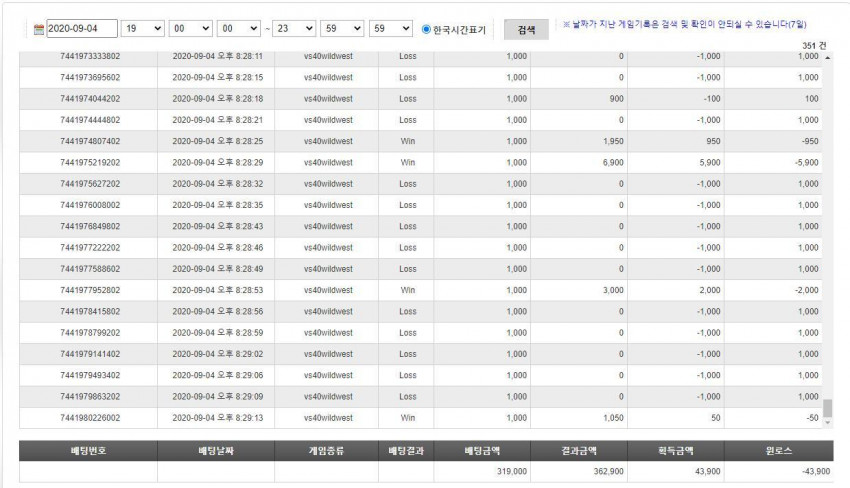Click the 351 건 record count
Screen dimensions: 850x488
pos(814,46)
